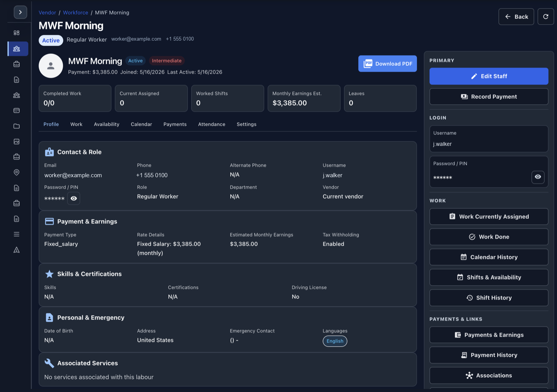
Task: Open Shift History
Action: pyautogui.click(x=489, y=298)
